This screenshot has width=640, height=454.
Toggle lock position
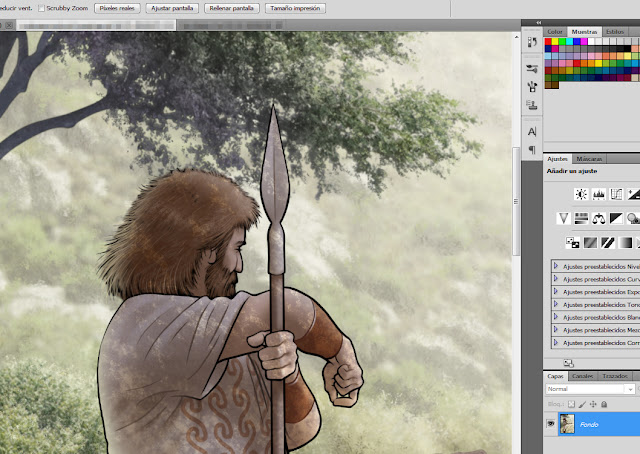click(x=593, y=404)
